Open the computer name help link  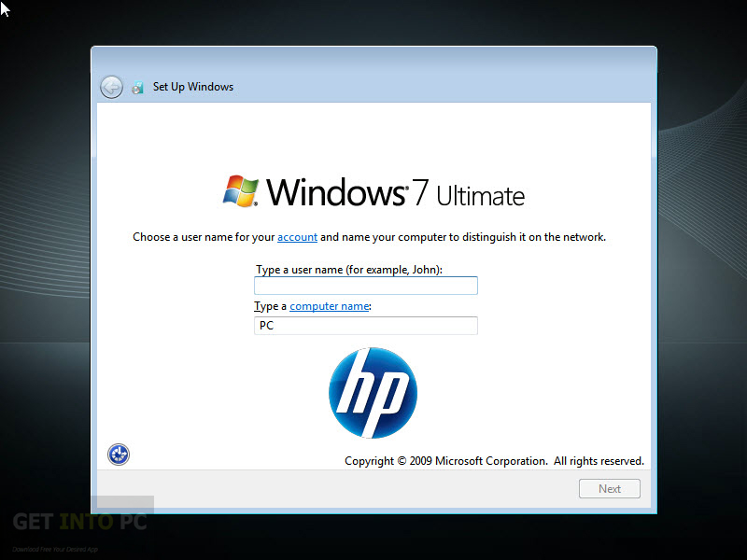pos(330,306)
